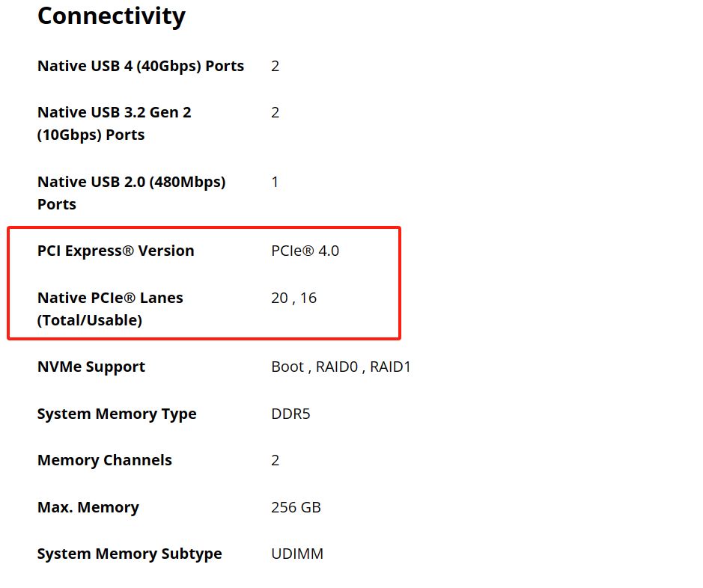Click the UDIMM subtype value
This screenshot has height=588, width=703.
(296, 554)
